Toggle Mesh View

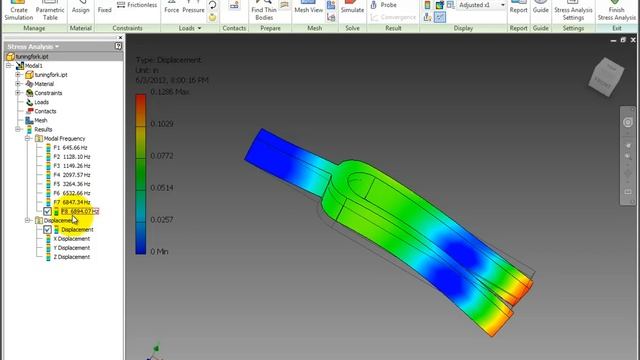pyautogui.click(x=309, y=8)
